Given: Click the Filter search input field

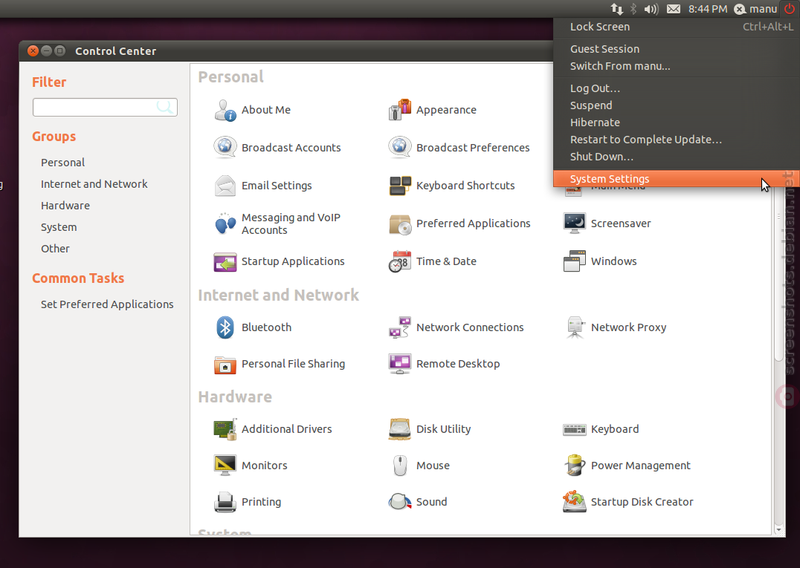Looking at the screenshot, I should pyautogui.click(x=105, y=107).
